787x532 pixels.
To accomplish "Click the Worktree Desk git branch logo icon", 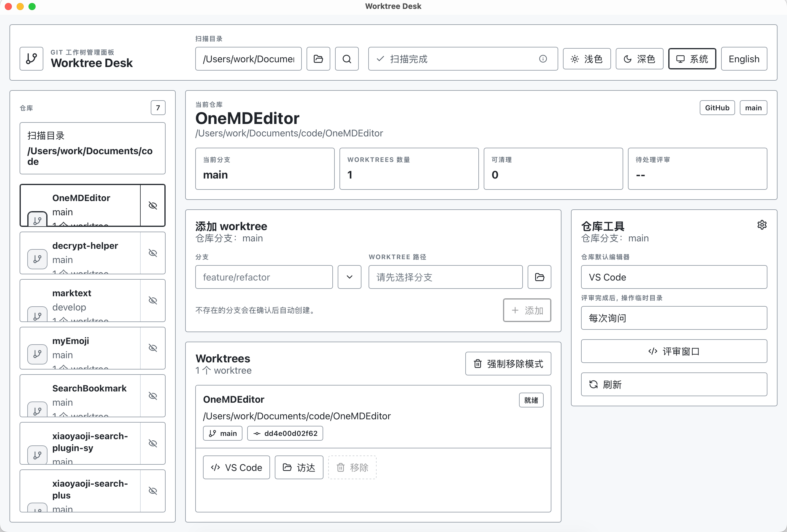I will click(31, 58).
